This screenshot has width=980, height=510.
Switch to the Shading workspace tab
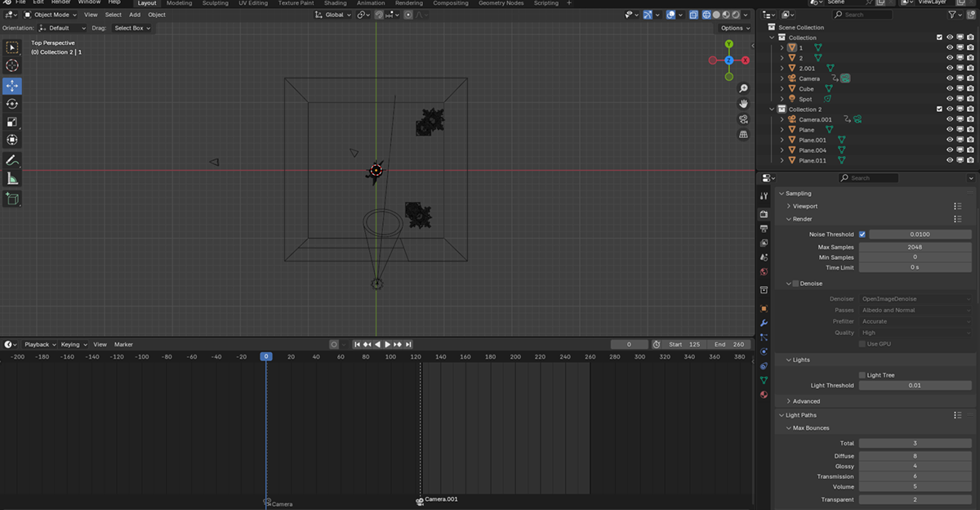(x=335, y=3)
